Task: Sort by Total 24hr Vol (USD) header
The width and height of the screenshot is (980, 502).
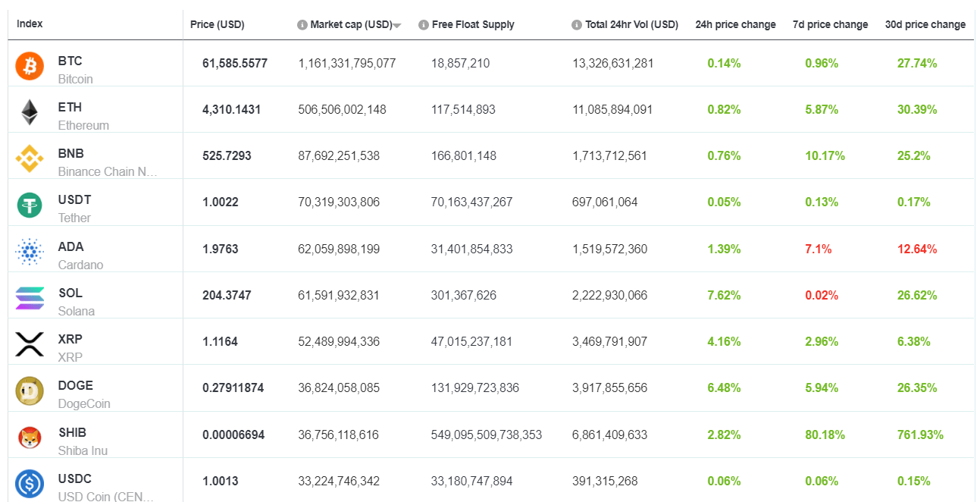Action: [631, 24]
